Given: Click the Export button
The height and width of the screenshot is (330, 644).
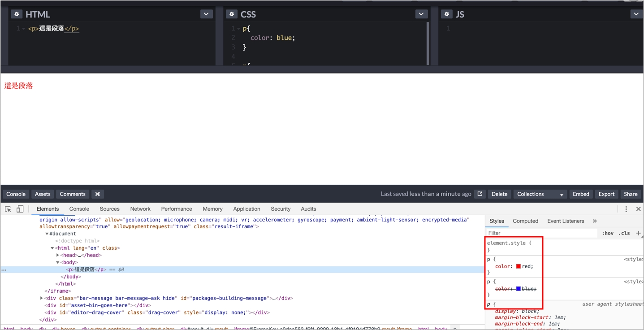Looking at the screenshot, I should [606, 194].
